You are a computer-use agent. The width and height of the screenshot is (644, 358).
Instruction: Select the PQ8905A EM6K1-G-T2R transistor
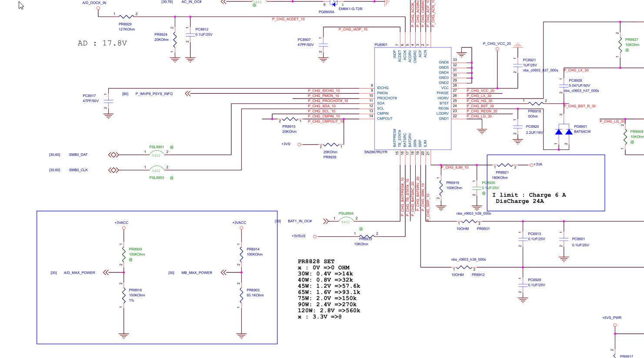point(334,3)
